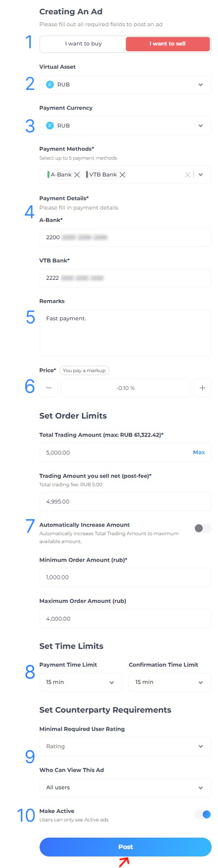218x868 pixels.
Task: Open Payment Methods dropdown arrow
Action: point(201,174)
